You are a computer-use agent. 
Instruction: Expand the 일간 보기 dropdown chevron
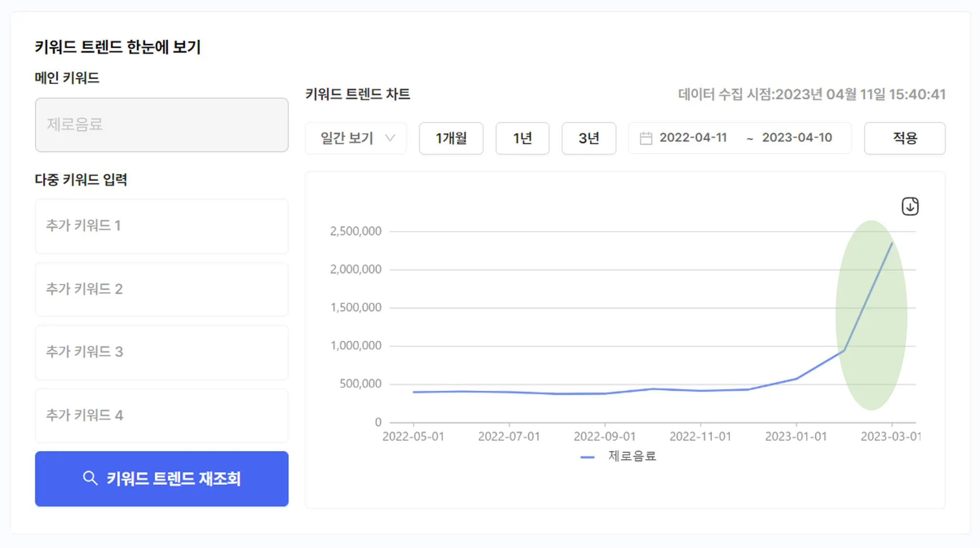(390, 138)
